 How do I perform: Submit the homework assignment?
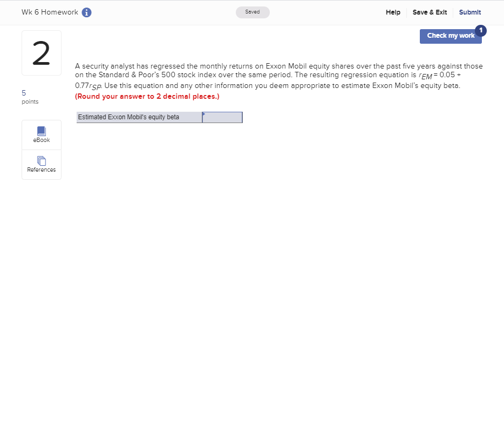coord(469,12)
